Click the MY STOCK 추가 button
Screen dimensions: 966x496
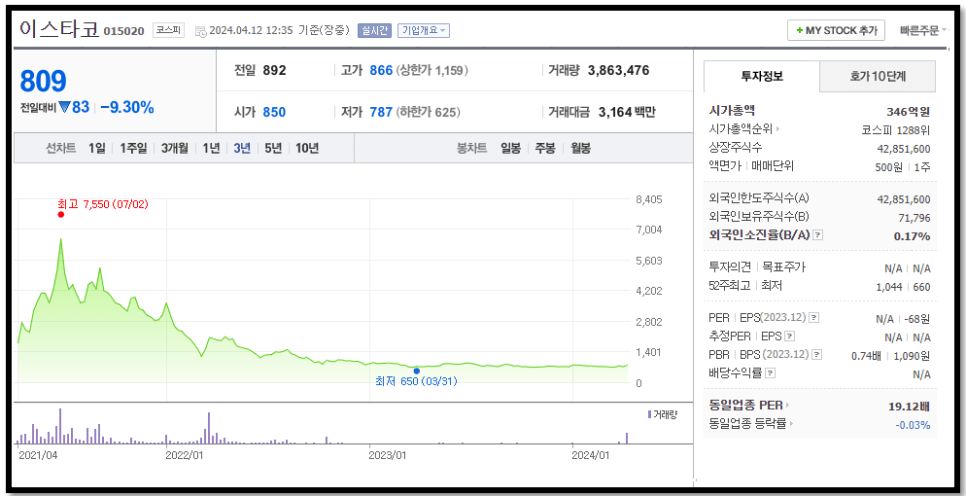click(836, 30)
